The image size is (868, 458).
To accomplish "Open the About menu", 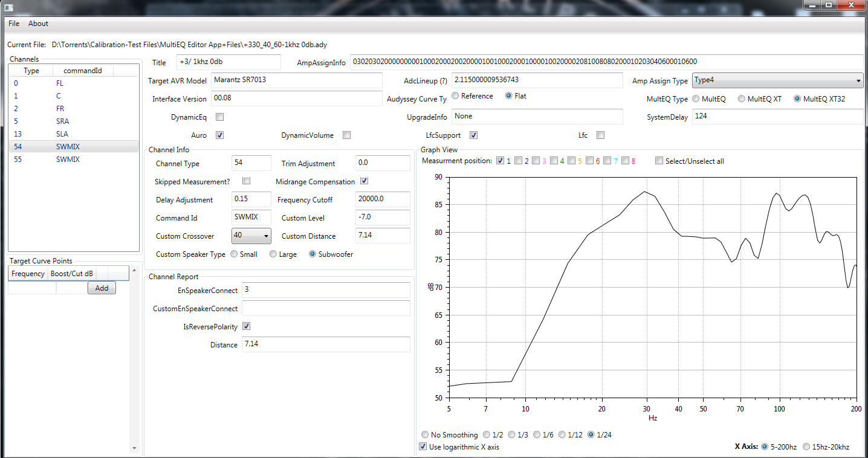I will coord(38,24).
